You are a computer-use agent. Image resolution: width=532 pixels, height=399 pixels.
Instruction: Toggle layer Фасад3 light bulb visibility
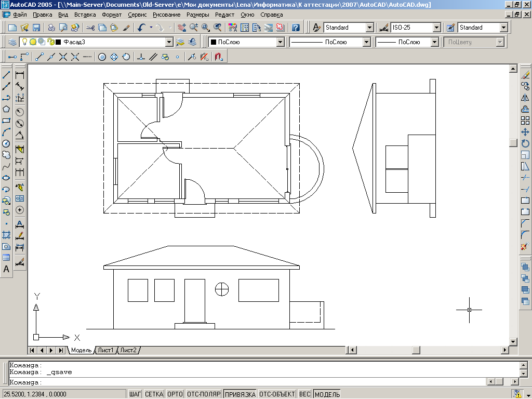(24, 42)
